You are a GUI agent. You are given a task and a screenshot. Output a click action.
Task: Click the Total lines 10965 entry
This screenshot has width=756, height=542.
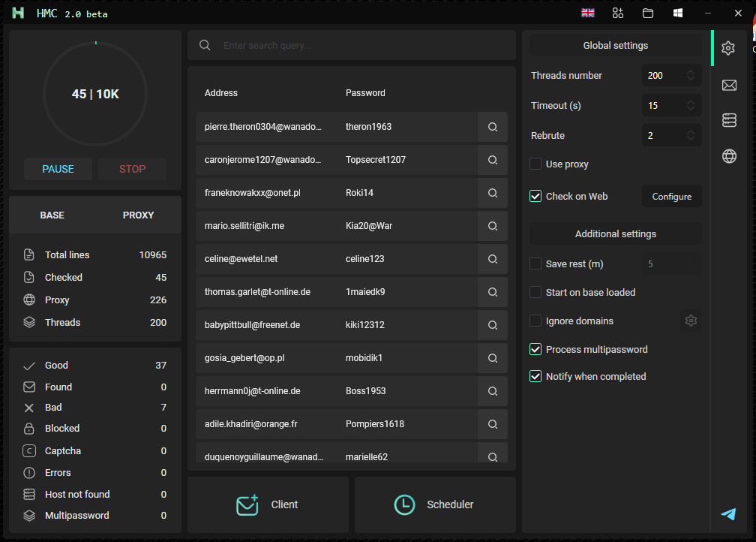point(95,254)
